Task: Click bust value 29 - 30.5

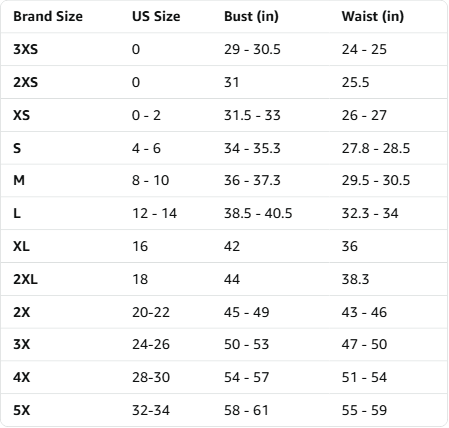Action: tap(252, 49)
